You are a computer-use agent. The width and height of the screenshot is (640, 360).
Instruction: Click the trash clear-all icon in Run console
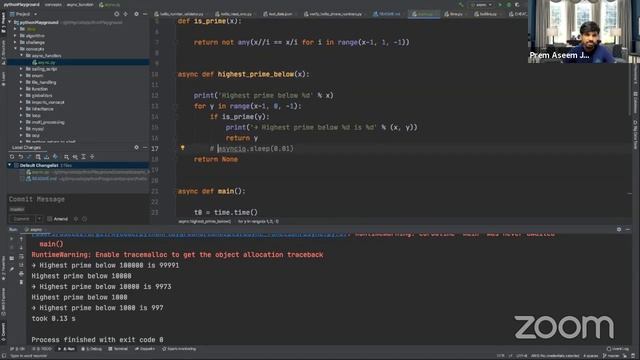point(21,282)
